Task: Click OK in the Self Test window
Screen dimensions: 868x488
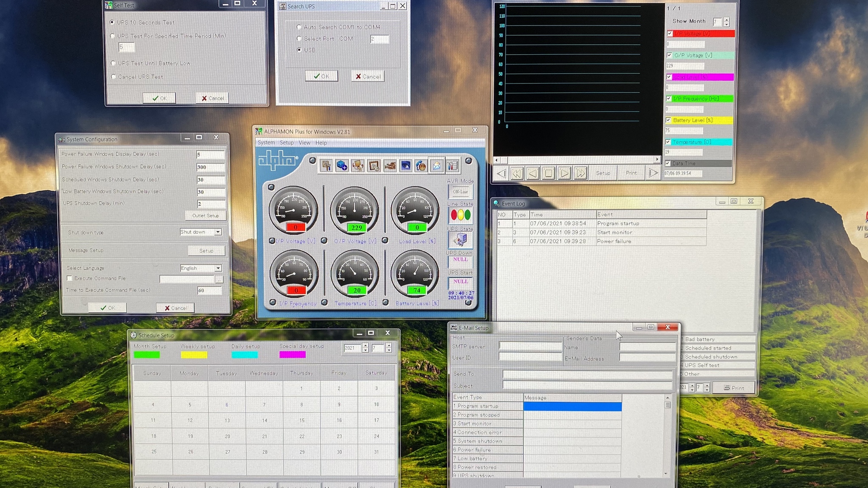Action: 159,98
